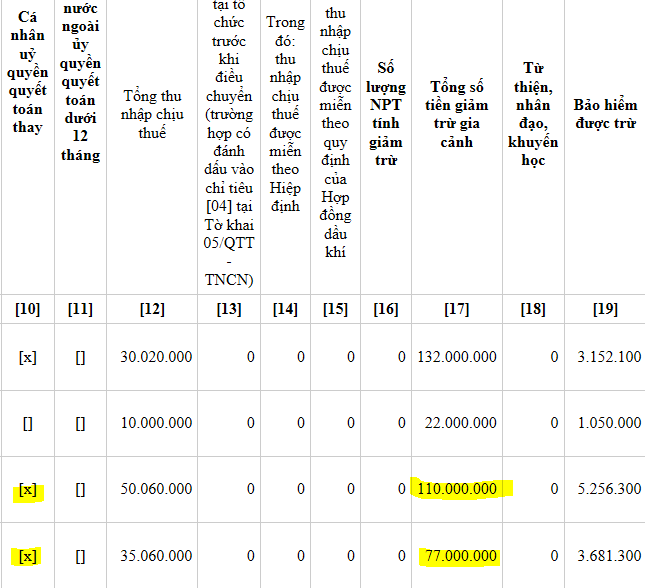Toggle the [x] checkbox in the 30.020.000 row

pos(28,357)
